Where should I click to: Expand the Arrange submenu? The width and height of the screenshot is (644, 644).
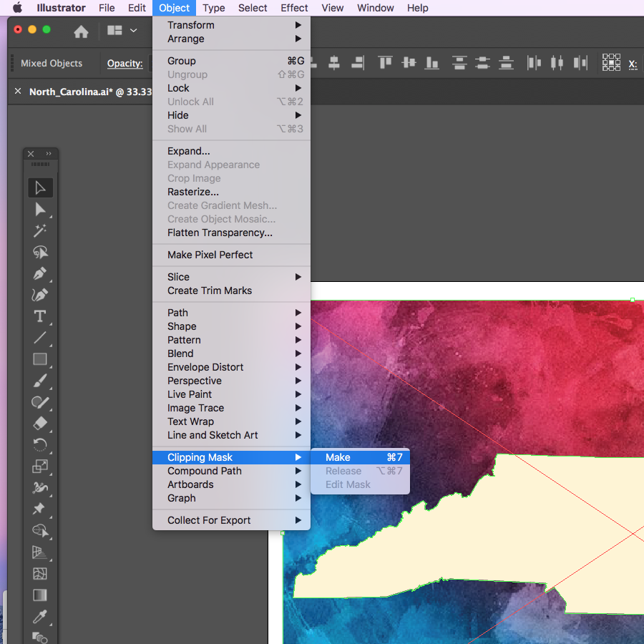[231, 39]
